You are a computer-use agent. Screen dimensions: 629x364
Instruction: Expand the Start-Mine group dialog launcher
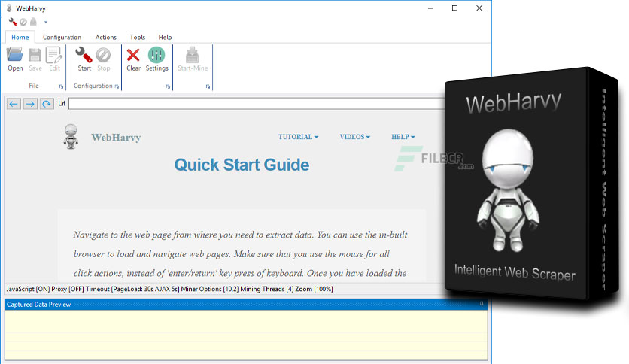point(208,86)
